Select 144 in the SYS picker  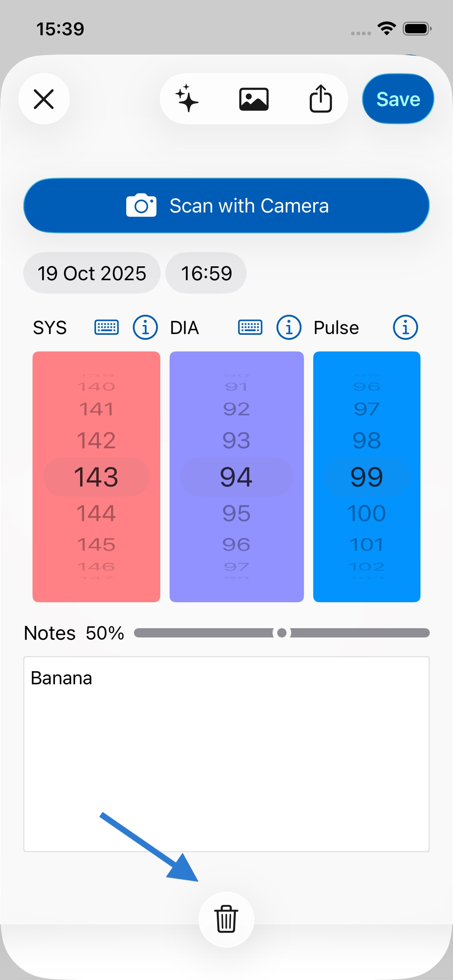[96, 513]
